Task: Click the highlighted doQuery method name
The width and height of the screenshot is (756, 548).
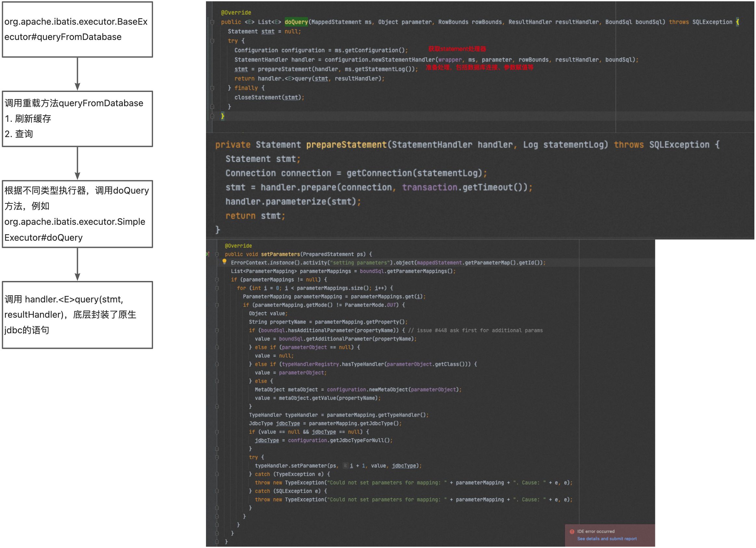Action: click(x=296, y=22)
